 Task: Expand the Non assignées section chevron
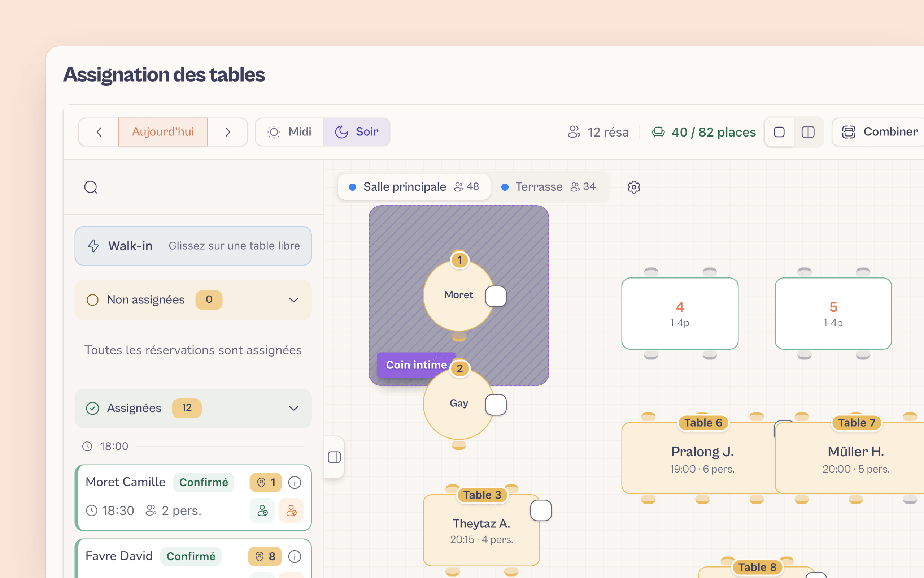tap(293, 300)
